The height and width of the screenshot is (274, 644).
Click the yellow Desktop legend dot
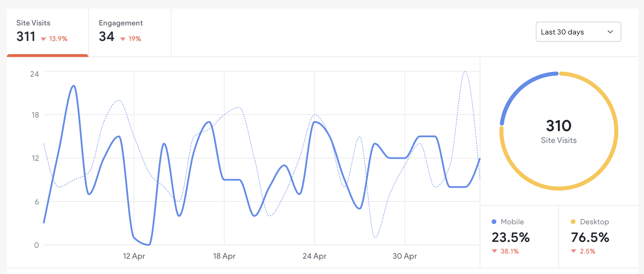[573, 222]
